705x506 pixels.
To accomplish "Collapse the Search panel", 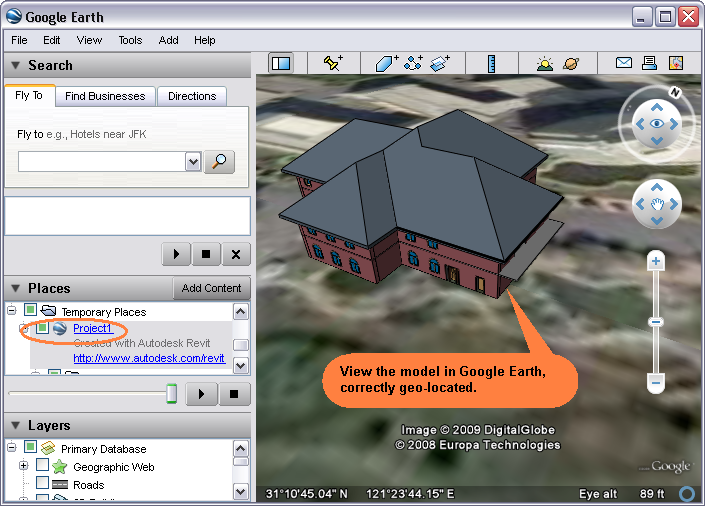I will [15, 65].
